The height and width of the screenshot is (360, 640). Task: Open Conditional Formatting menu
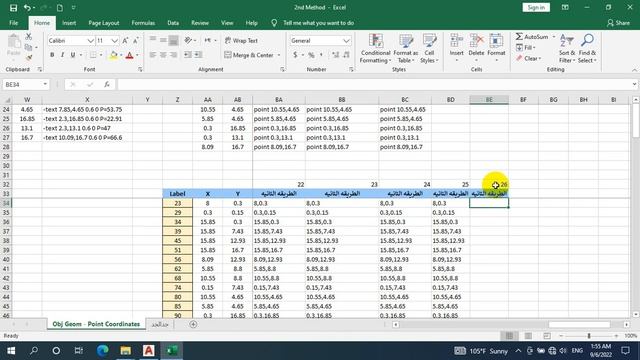[x=376, y=49]
